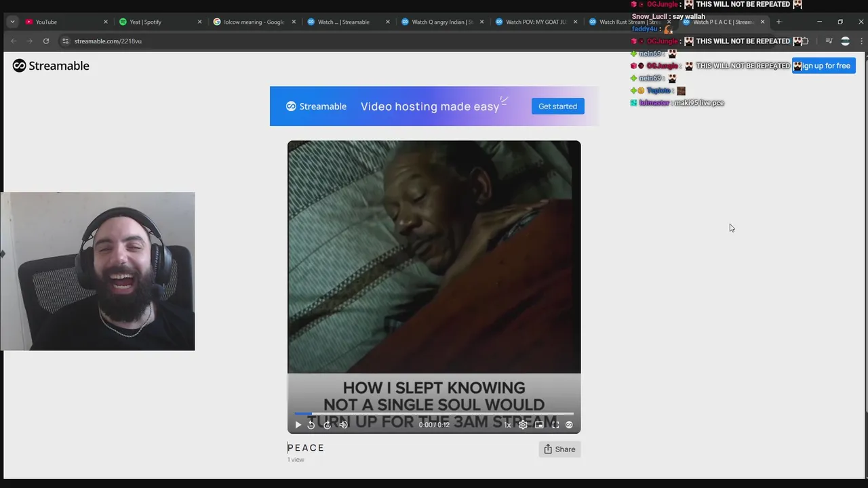868x488 pixels.
Task: Click the Streamable ad banner logo
Action: coord(316,106)
